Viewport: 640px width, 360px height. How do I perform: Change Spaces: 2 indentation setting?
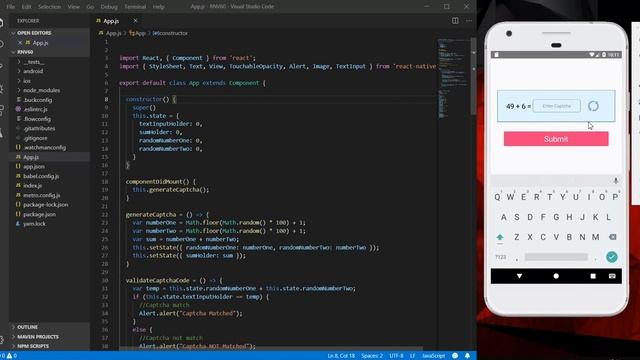tap(372, 356)
